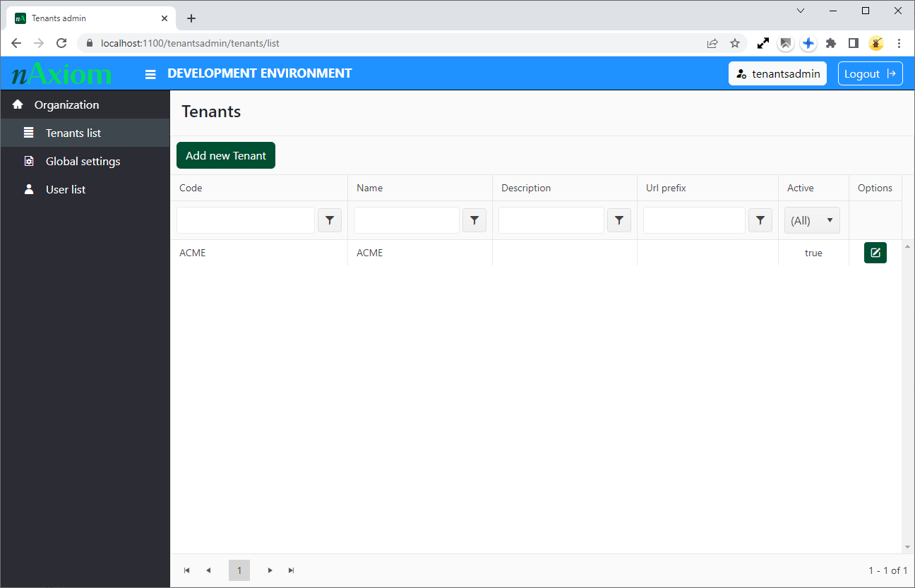Switch to Tenants admin browser tab
The image size is (915, 588).
(x=92, y=18)
